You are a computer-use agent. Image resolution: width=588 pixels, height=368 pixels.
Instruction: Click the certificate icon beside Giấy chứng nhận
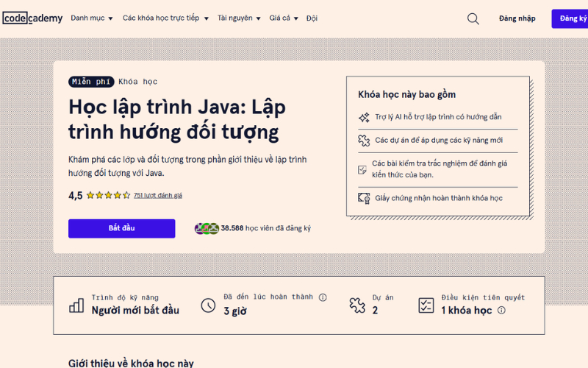pos(364,198)
